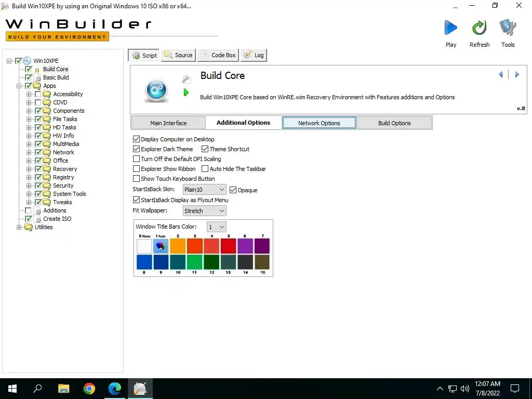The image size is (532, 399).
Task: Open the Log tab
Action: click(x=254, y=55)
